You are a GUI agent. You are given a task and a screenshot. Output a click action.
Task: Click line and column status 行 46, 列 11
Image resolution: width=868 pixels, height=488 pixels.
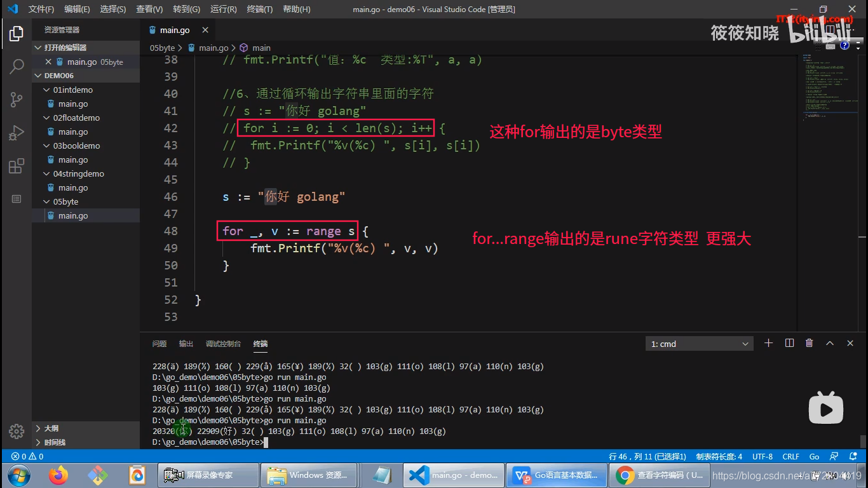click(x=647, y=456)
